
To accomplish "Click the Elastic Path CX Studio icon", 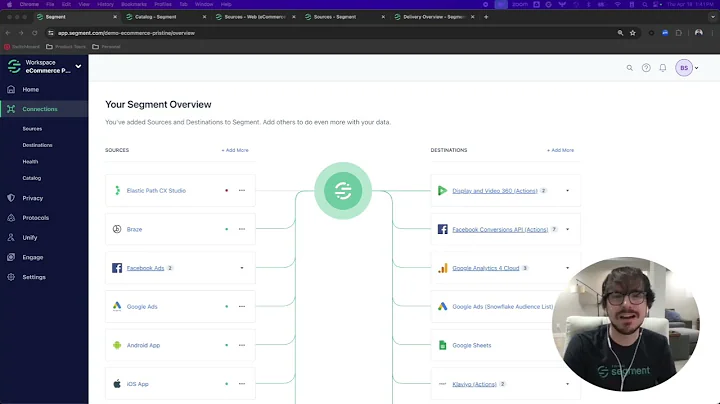I will (117, 191).
